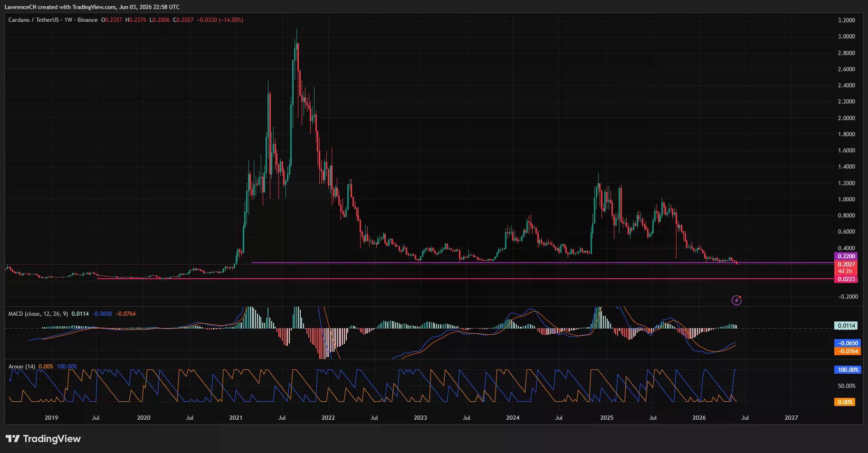
Task: Select the red 0.2027 current price label
Action: [x=846, y=264]
